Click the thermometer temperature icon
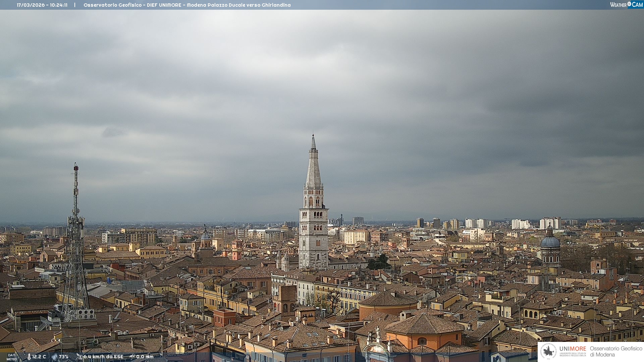The height and width of the screenshot is (362, 644). pyautogui.click(x=29, y=357)
